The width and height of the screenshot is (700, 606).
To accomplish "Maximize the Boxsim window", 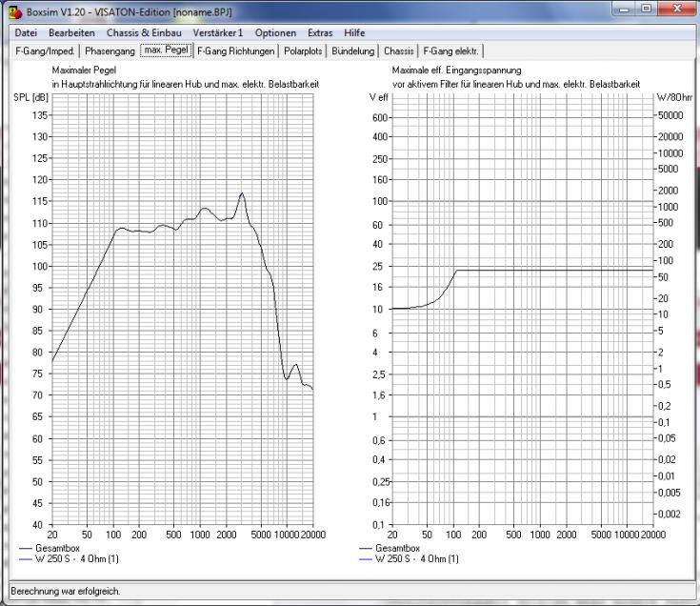I will (x=647, y=9).
